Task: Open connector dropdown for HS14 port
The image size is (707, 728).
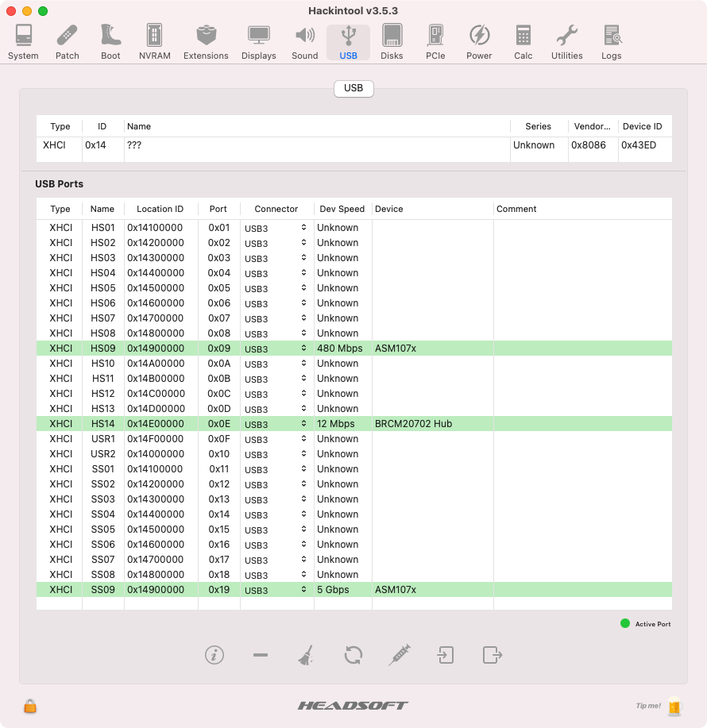Action: 276,424
